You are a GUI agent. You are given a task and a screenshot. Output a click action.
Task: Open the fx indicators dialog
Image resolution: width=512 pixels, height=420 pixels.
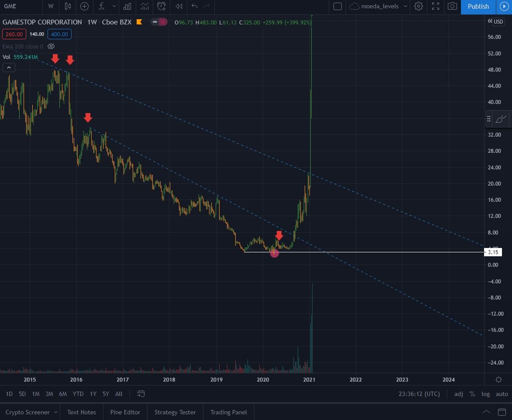tap(102, 6)
